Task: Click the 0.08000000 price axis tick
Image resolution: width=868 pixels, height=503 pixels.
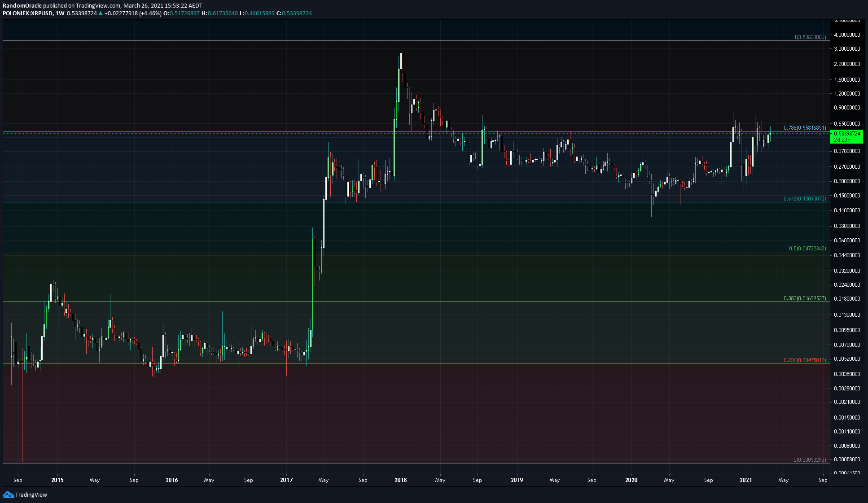Action: coord(847,226)
